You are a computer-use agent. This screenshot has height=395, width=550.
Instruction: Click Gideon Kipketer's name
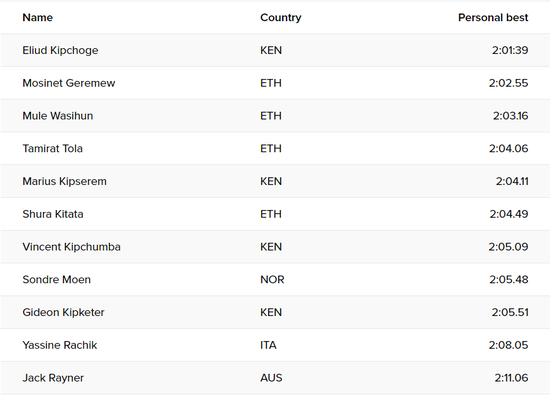pos(63,312)
